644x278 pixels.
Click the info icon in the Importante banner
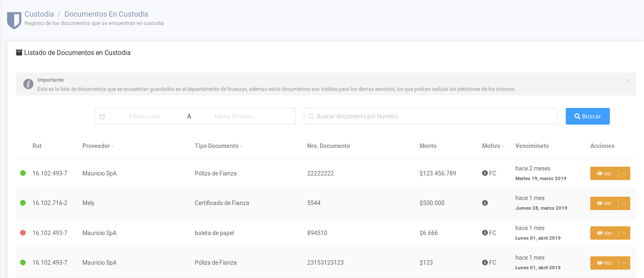[28, 84]
